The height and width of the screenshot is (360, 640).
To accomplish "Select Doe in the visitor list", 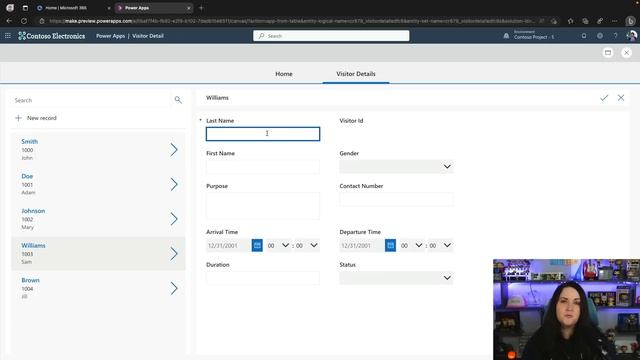I will coord(98,184).
